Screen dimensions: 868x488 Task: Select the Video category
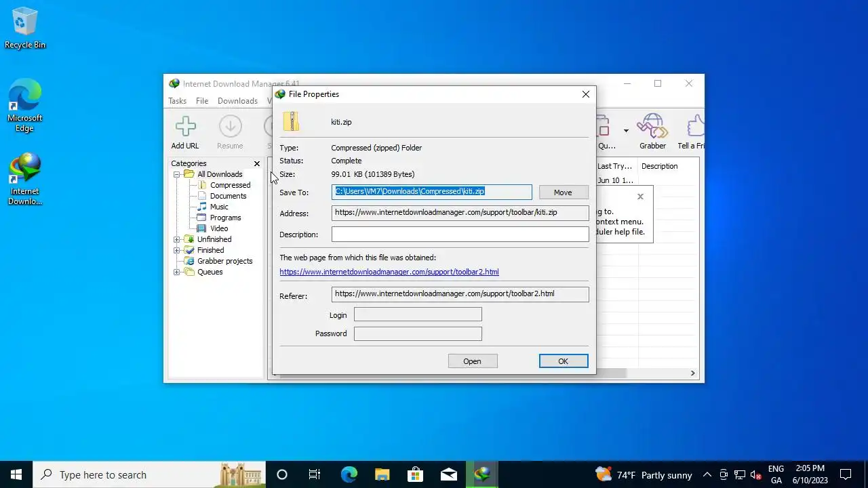coord(218,228)
